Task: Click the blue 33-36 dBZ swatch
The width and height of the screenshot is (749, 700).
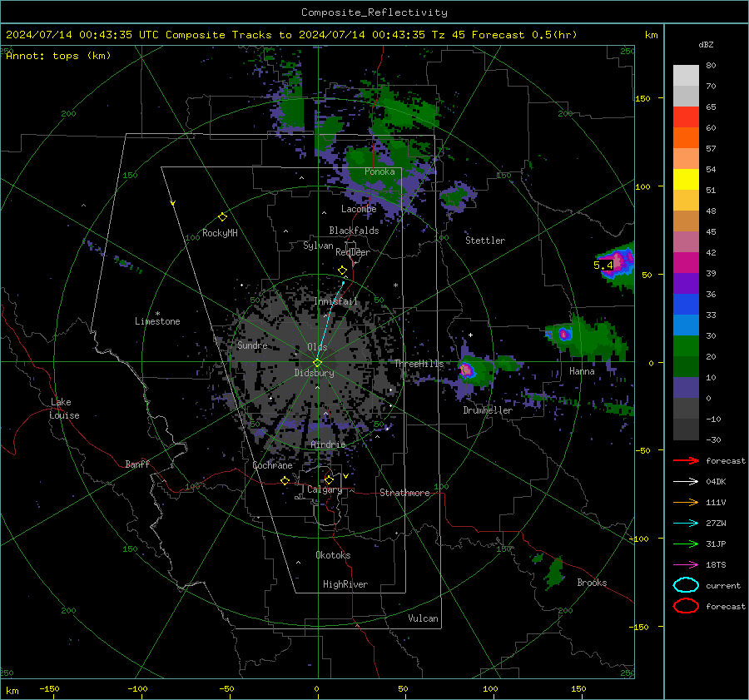Action: [686, 305]
